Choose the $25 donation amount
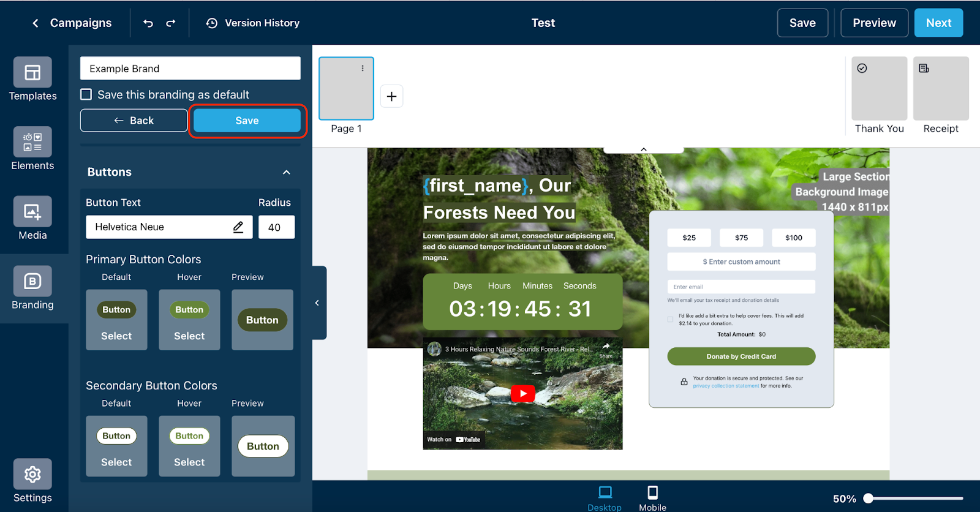 [689, 238]
